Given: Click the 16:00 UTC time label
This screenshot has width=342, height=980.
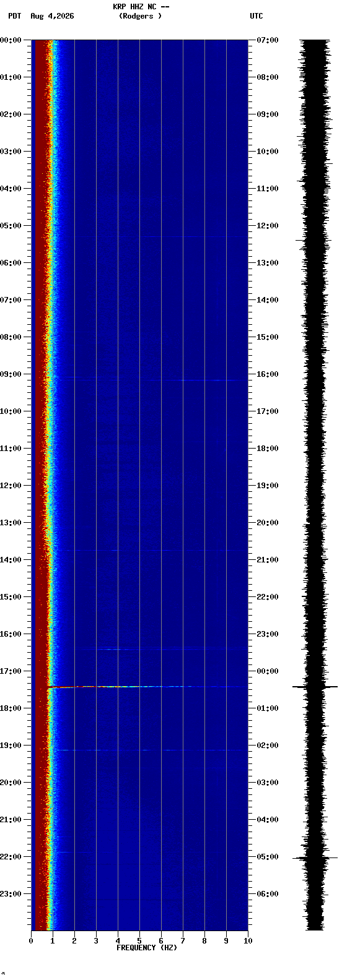Looking at the screenshot, I should (268, 374).
